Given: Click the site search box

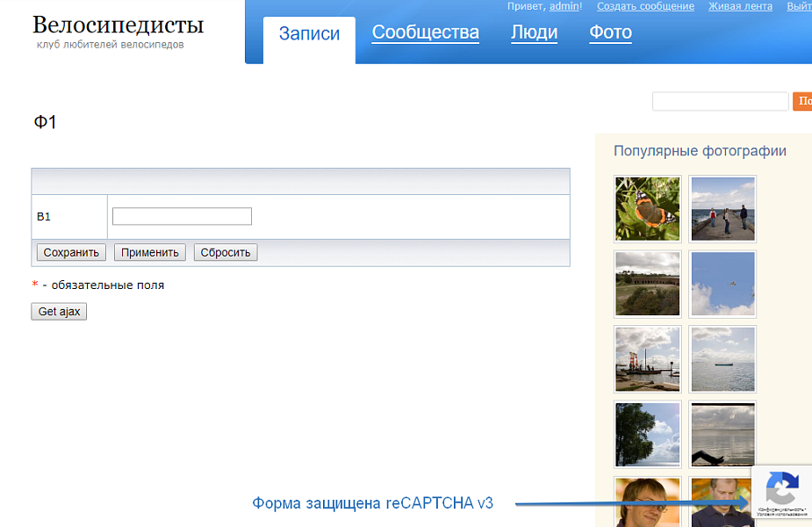Looking at the screenshot, I should click(720, 101).
